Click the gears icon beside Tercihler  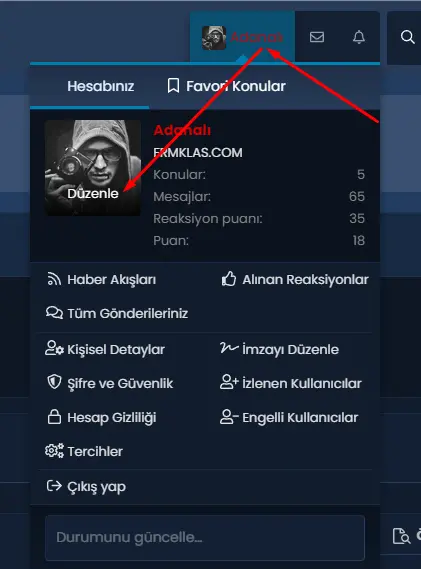[54, 451]
